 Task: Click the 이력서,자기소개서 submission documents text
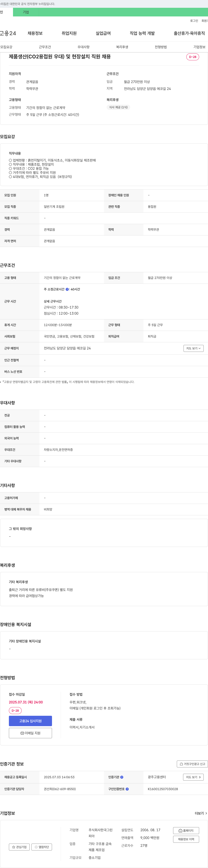tap(82, 727)
